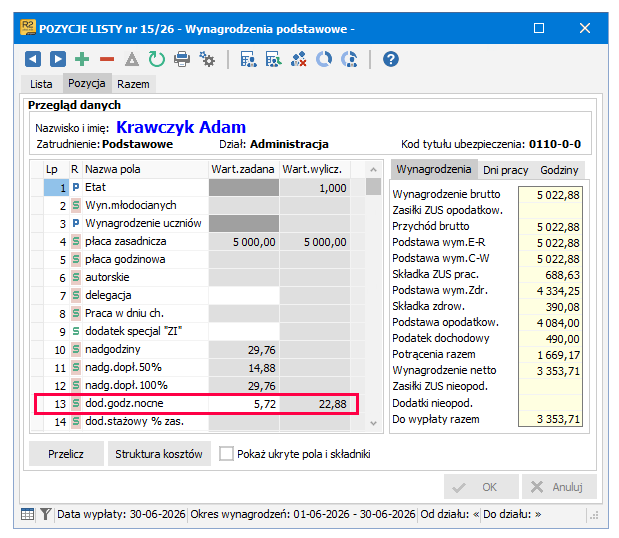
Task: Add new position with green plus
Action: pos(82,59)
